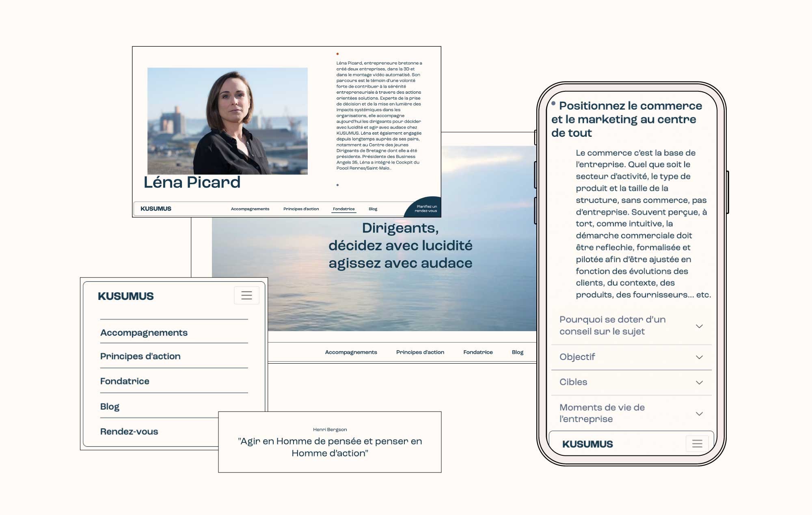Viewport: 812px width, 515px height.
Task: Click Accompagnements in hero page bottom navbar
Action: [x=351, y=352]
